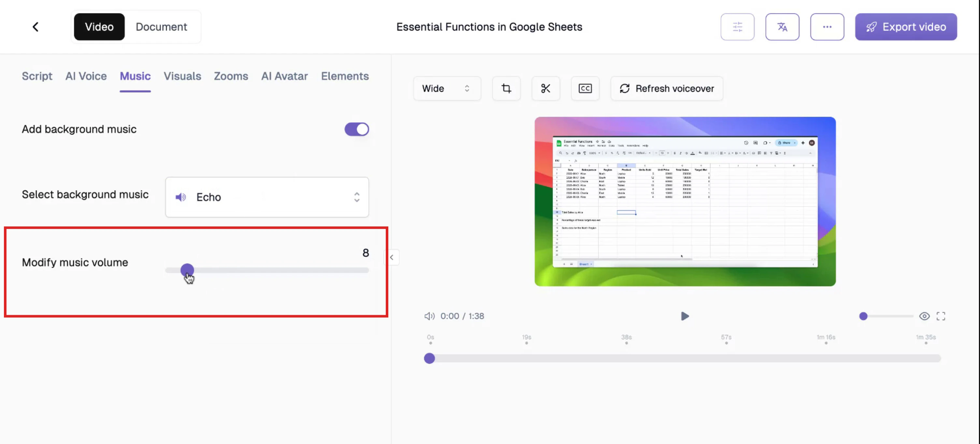Mute audio using the speaker icon
The height and width of the screenshot is (444, 980).
pos(429,316)
